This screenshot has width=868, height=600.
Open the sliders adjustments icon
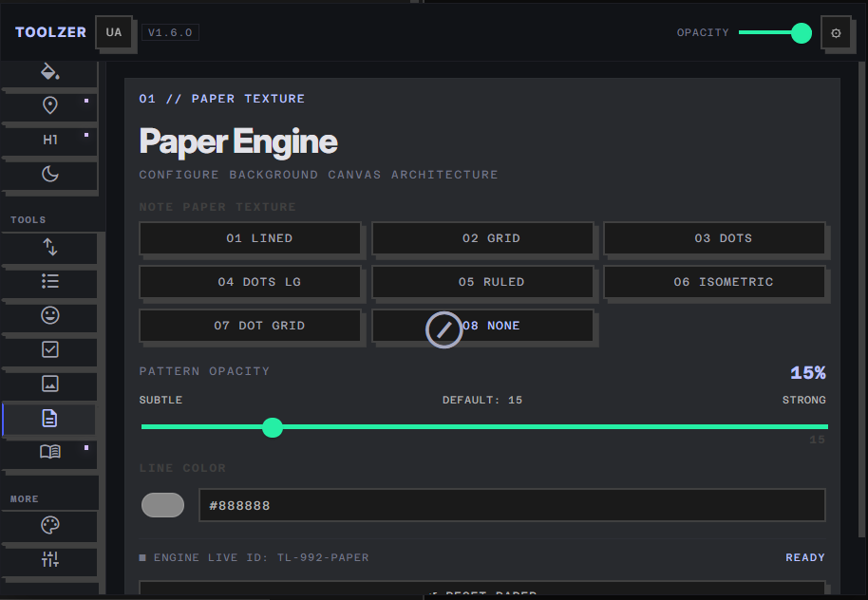tap(49, 559)
